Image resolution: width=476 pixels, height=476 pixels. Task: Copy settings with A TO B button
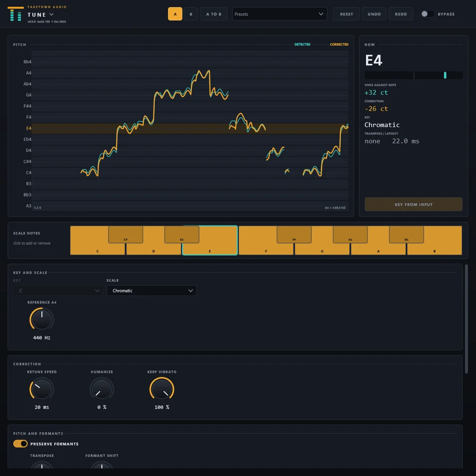coord(213,14)
